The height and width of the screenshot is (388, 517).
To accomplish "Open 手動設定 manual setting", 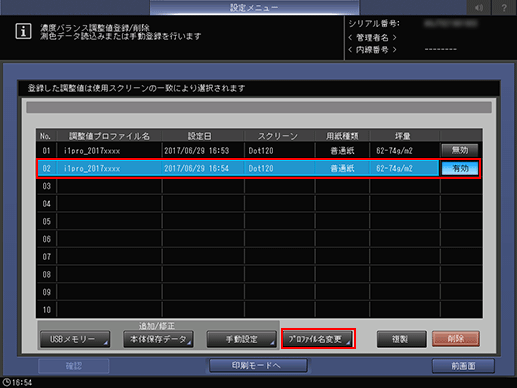I will 241,339.
